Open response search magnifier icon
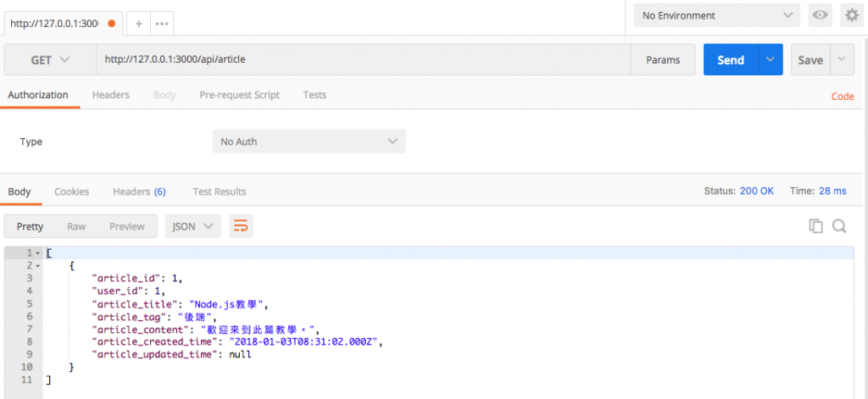The height and width of the screenshot is (399, 868). click(x=839, y=226)
